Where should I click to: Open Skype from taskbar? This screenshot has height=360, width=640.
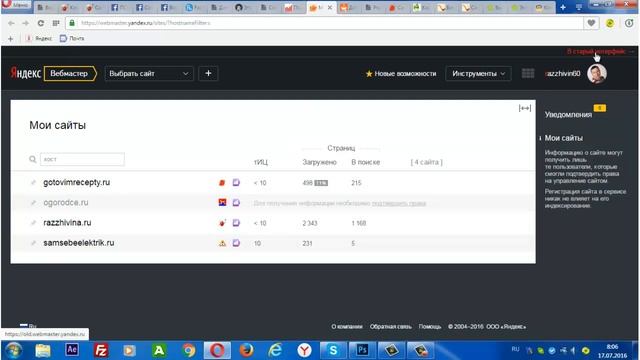pos(333,350)
